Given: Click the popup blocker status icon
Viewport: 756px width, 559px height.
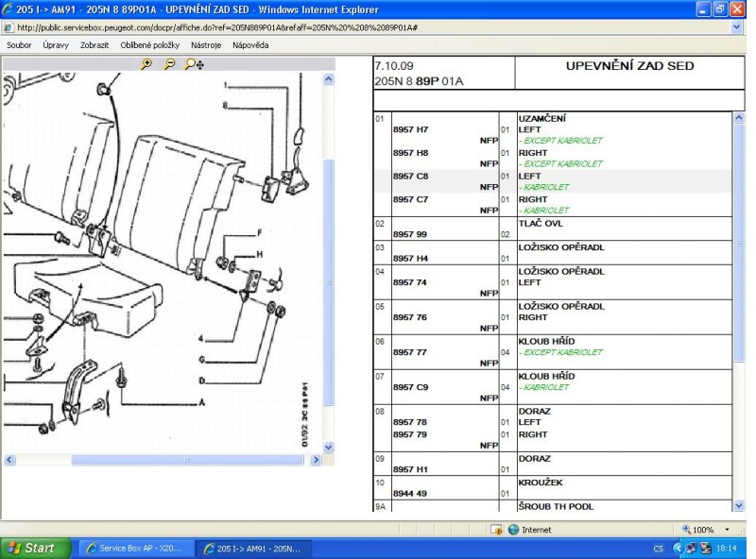Looking at the screenshot, I should [496, 530].
